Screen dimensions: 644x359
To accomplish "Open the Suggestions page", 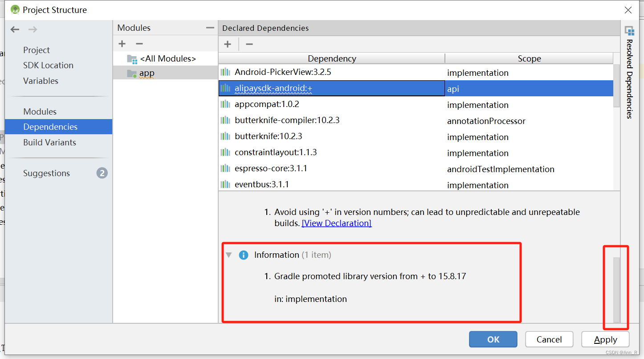I will (x=46, y=173).
